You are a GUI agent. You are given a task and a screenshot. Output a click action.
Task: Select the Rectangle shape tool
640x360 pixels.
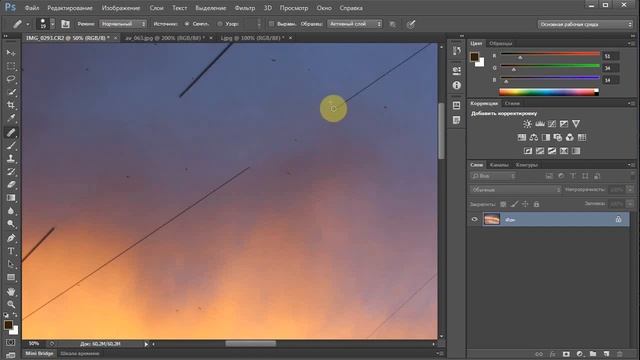tap(11, 278)
